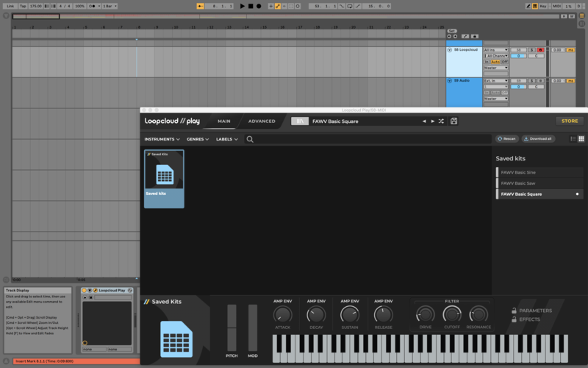Switch to the Advanced tab
This screenshot has height=368, width=588.
(x=262, y=121)
